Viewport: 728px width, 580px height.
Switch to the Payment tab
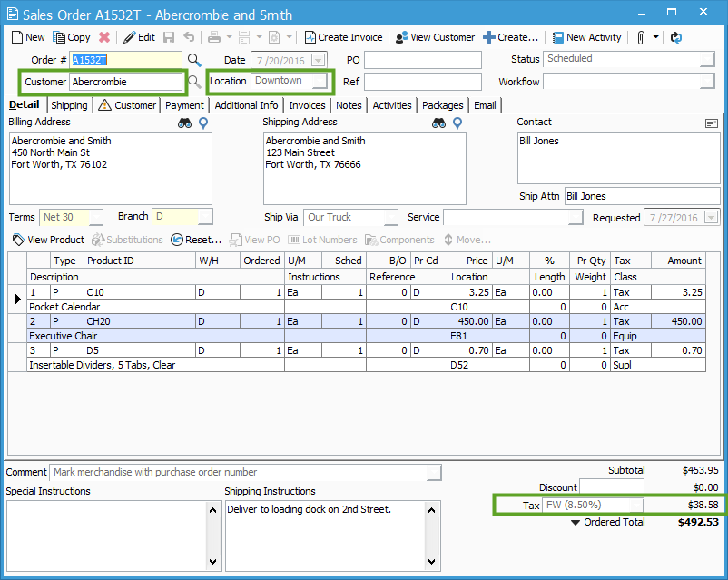click(184, 105)
